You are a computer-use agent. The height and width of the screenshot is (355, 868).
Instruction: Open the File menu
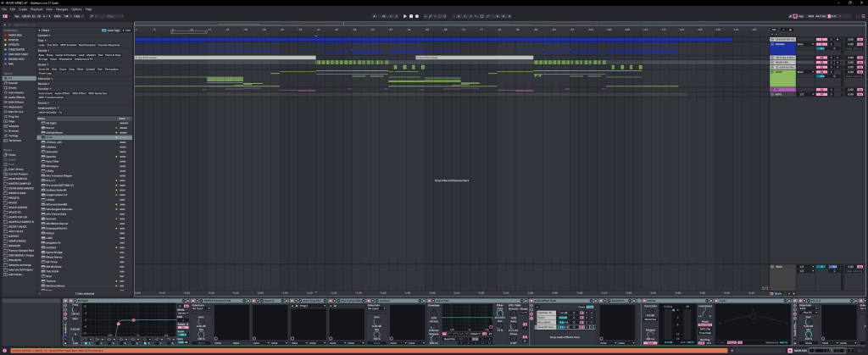pos(4,8)
